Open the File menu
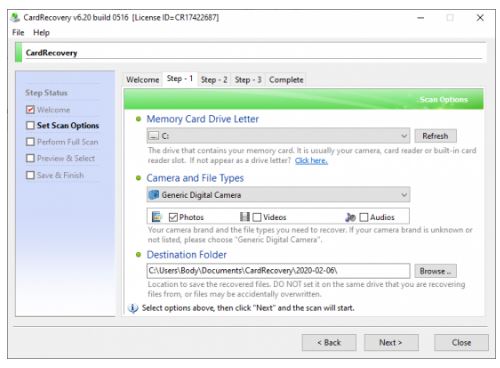Image resolution: width=500 pixels, height=368 pixels. [18, 33]
